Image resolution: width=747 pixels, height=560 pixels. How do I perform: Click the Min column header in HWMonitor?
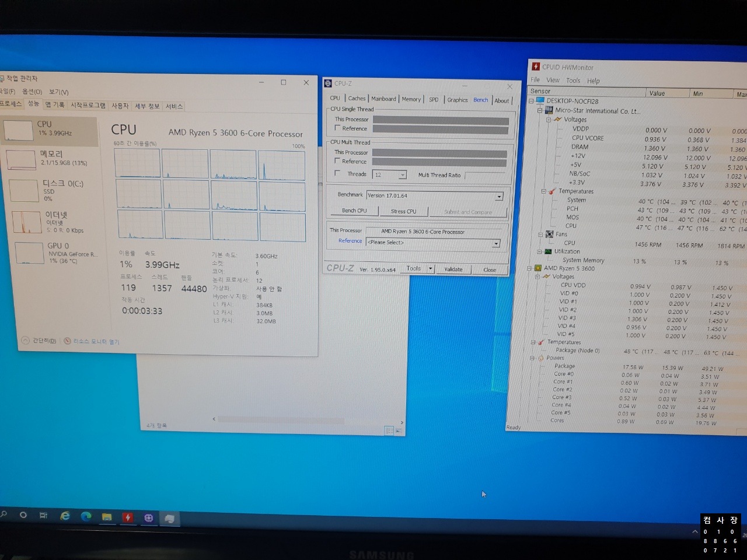pyautogui.click(x=711, y=93)
